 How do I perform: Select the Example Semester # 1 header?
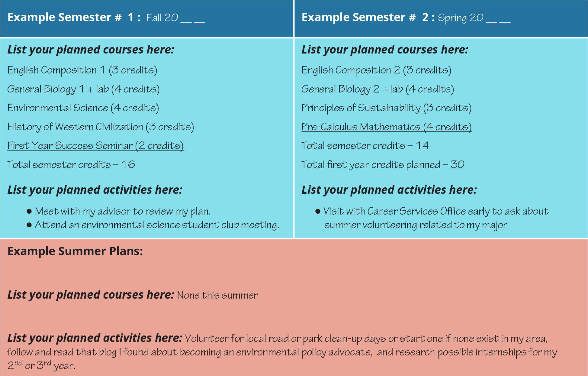pyautogui.click(x=74, y=18)
